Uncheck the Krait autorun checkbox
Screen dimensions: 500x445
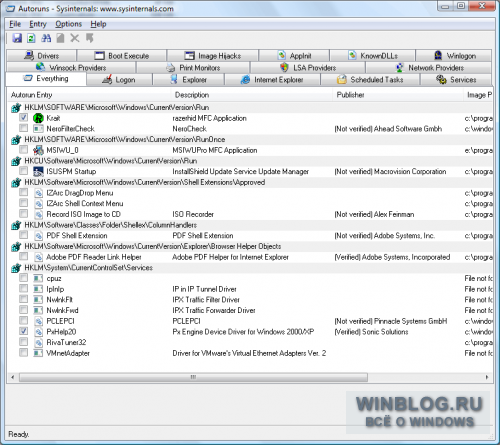click(x=23, y=117)
